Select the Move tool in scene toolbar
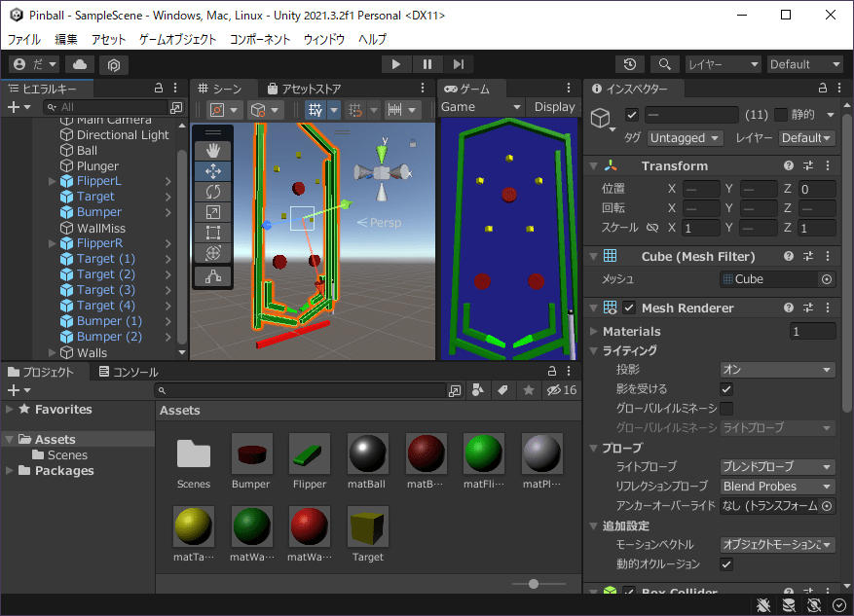Screen dimensions: 854x616 point(213,171)
